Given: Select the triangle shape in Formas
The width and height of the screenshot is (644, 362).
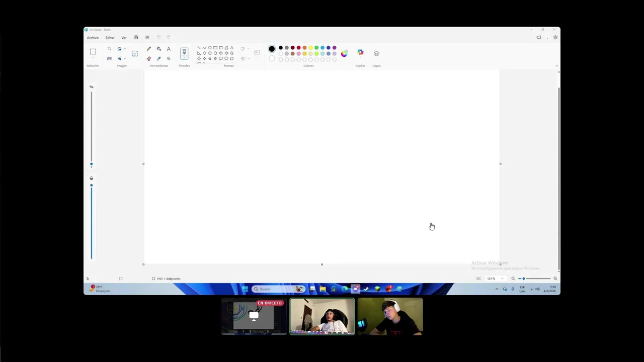Looking at the screenshot, I should tap(231, 48).
